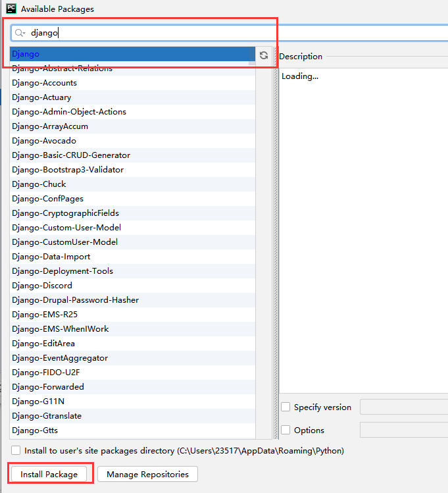Choose Django-EditArea package
Screen dimensions: 448x493
133,344
